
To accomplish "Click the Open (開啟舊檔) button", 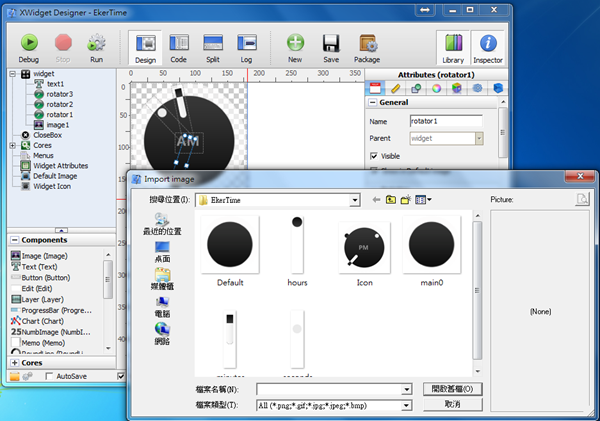I will coord(455,389).
